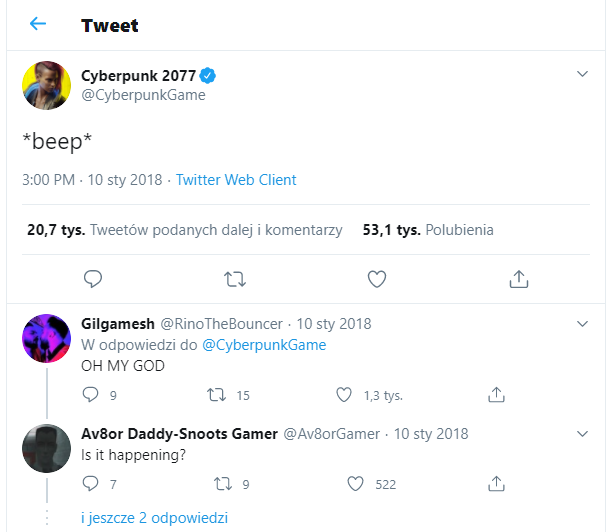The image size is (606, 532).
Task: Reply to the Cyberpunk 2077 *beep* tweet
Action: [x=93, y=278]
